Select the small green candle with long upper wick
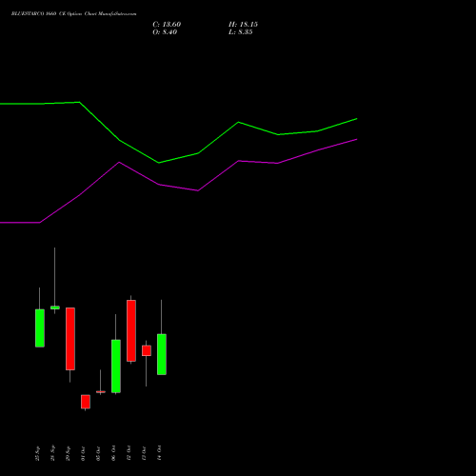This screenshot has height=476, width=476. tap(55, 307)
